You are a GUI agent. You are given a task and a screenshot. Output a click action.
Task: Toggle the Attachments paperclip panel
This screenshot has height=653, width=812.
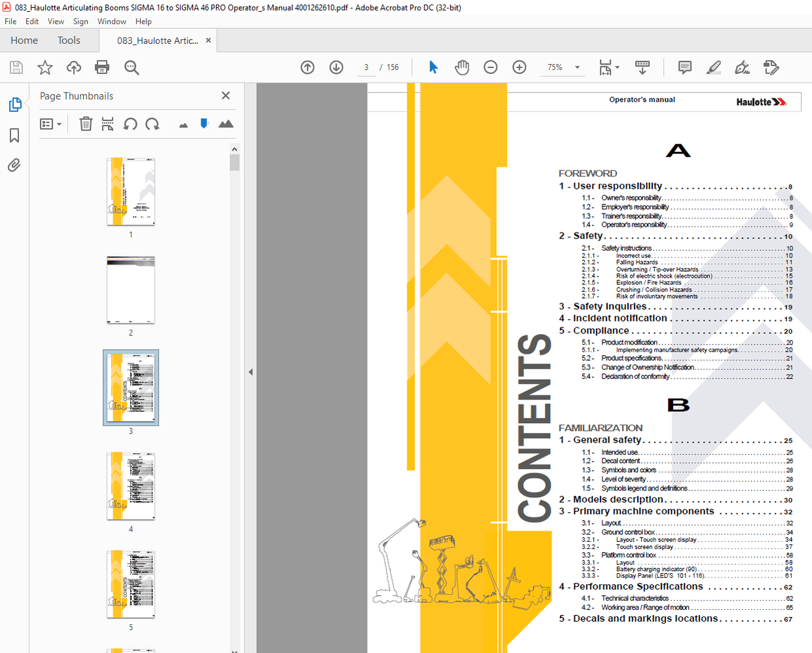tap(14, 165)
